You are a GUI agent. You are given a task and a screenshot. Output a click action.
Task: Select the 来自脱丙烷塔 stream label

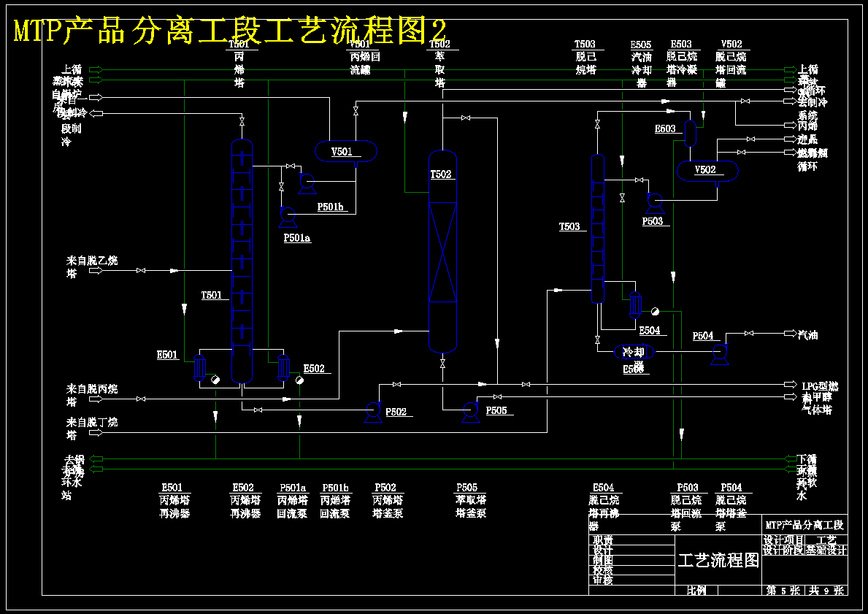pyautogui.click(x=92, y=395)
